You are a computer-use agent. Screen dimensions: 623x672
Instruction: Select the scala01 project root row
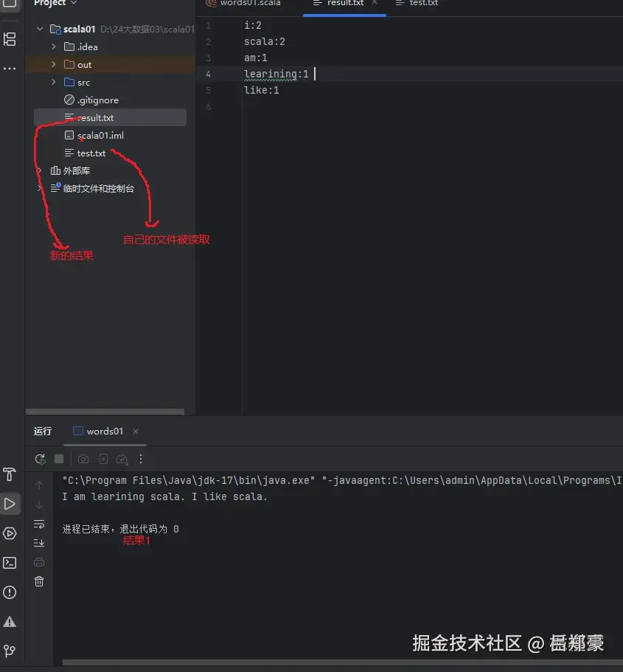(x=110, y=29)
